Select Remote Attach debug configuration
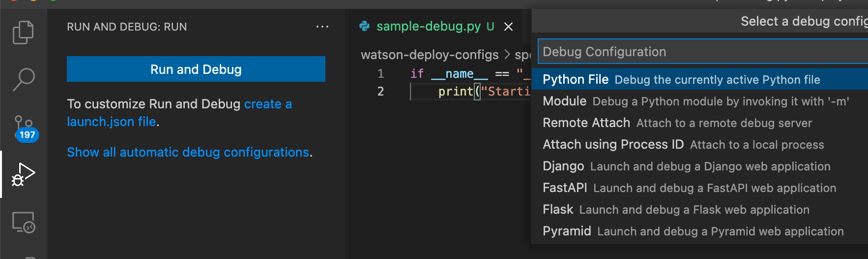This screenshot has height=259, width=868. tap(677, 123)
